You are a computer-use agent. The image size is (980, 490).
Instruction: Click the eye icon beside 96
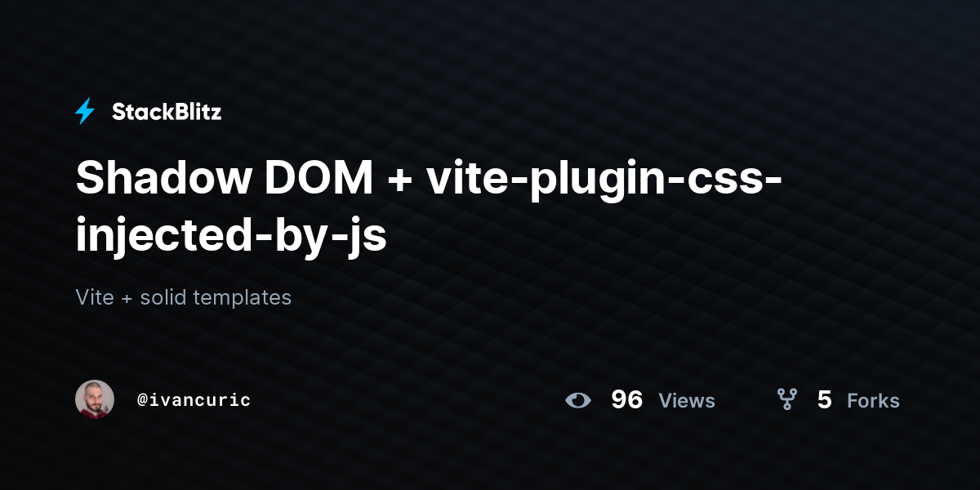578,400
